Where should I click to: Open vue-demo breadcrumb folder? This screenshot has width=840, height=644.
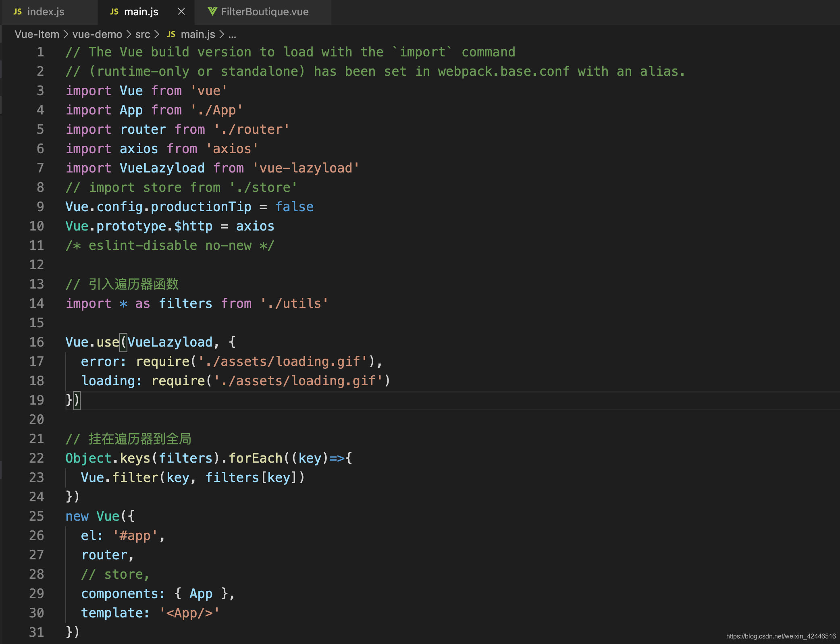coord(97,34)
